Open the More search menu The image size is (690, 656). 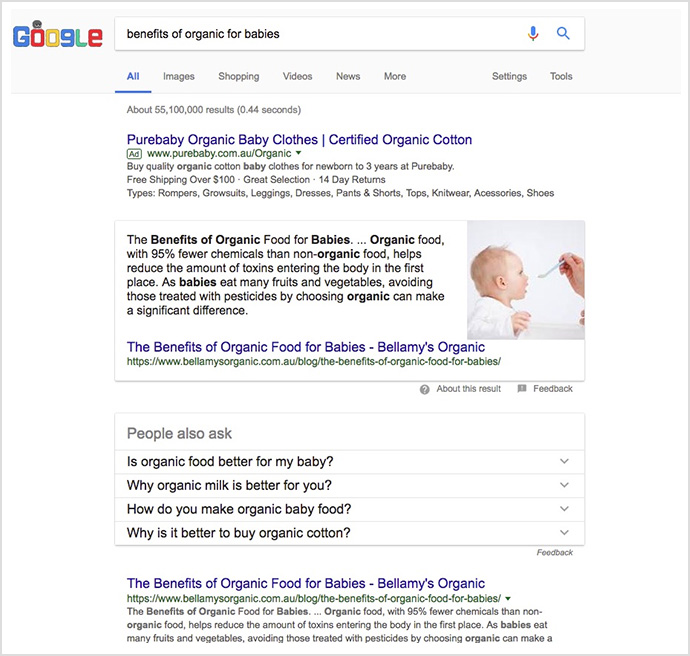[x=395, y=77]
